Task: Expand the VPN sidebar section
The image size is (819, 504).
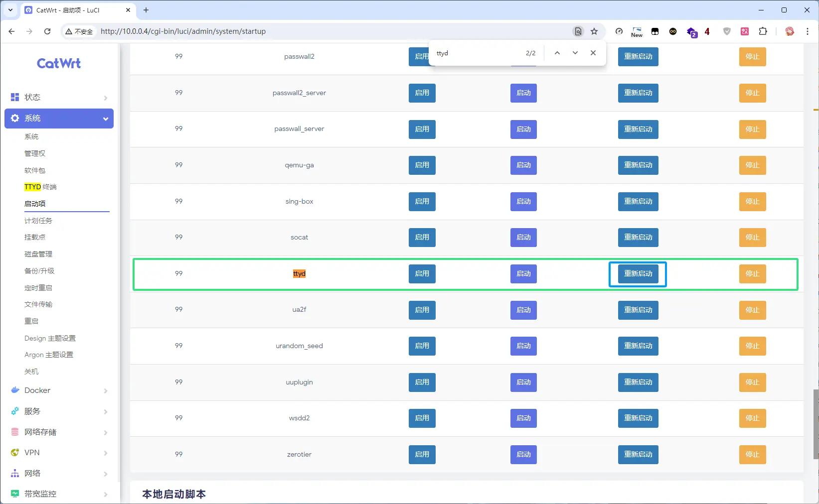Action: click(x=59, y=453)
